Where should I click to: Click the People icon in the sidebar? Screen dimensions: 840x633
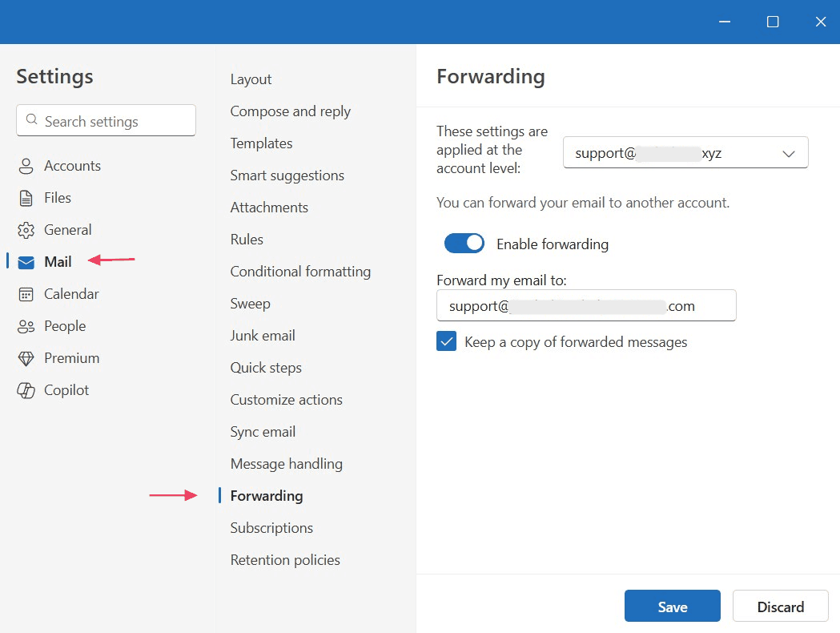[25, 325]
